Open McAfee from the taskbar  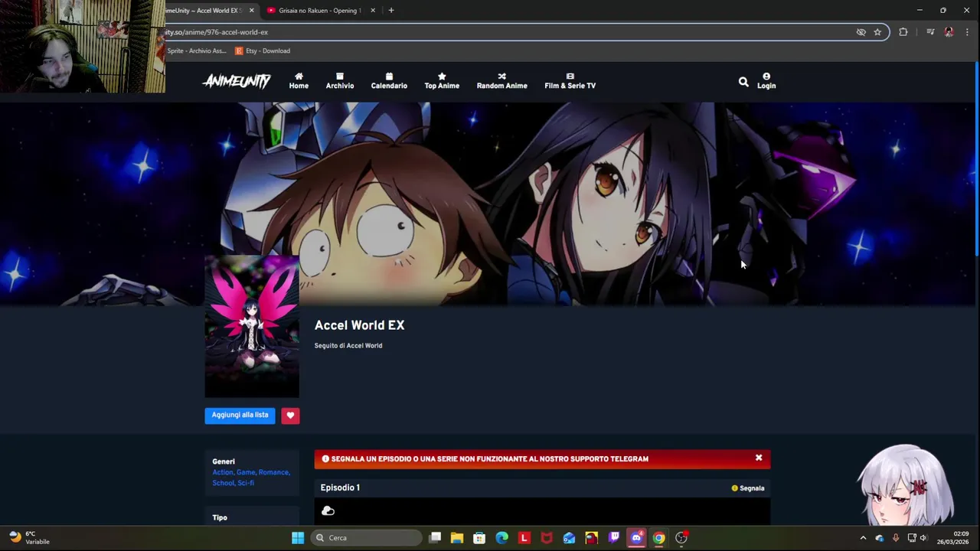pyautogui.click(x=547, y=538)
